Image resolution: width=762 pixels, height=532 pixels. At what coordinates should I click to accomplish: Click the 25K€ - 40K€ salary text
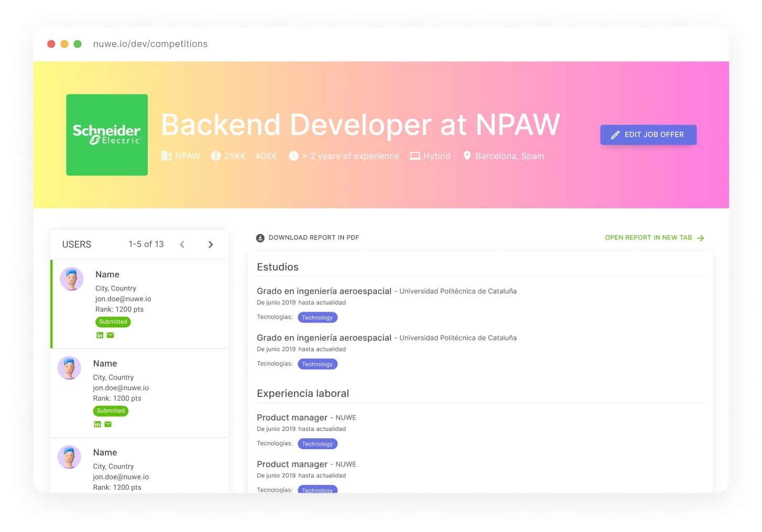[251, 156]
